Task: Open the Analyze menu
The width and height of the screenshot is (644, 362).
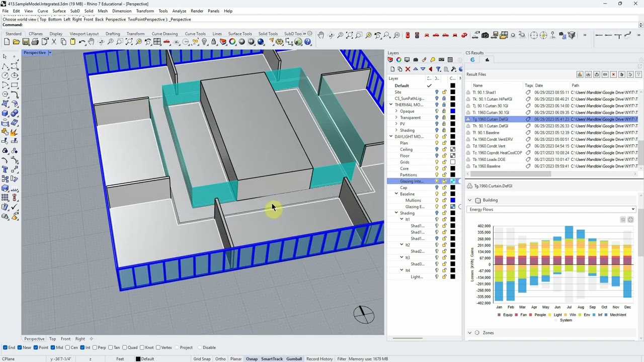Action: click(x=179, y=11)
